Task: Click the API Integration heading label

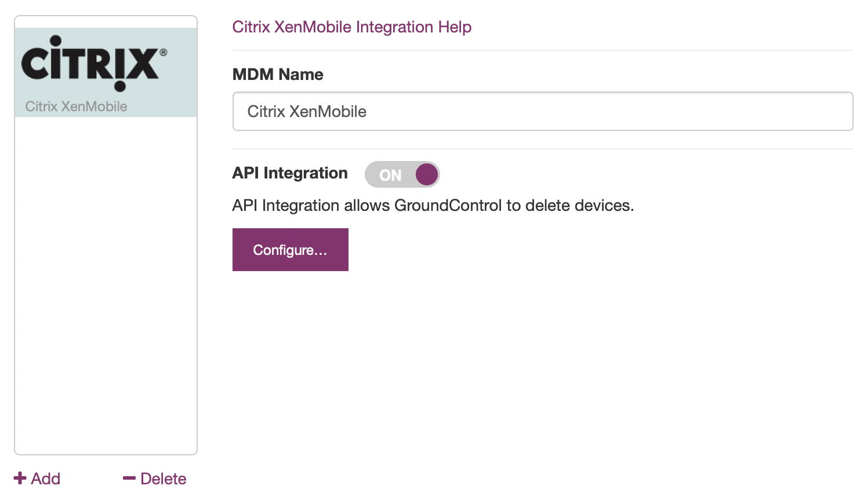Action: click(x=290, y=173)
